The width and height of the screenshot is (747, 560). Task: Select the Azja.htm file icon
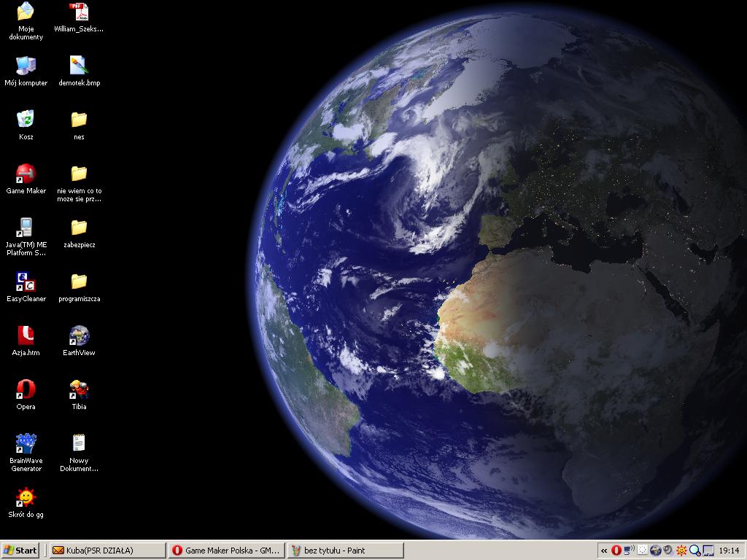point(26,337)
